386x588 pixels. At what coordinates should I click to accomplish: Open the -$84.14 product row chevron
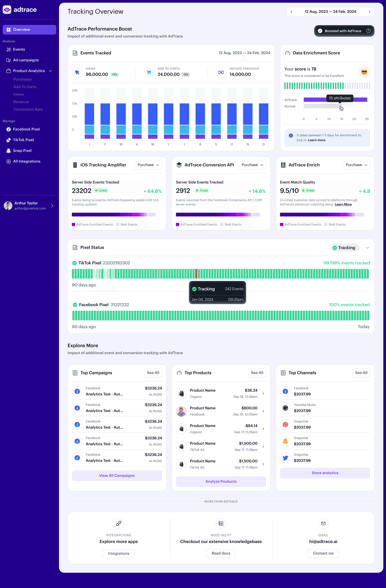click(x=263, y=429)
